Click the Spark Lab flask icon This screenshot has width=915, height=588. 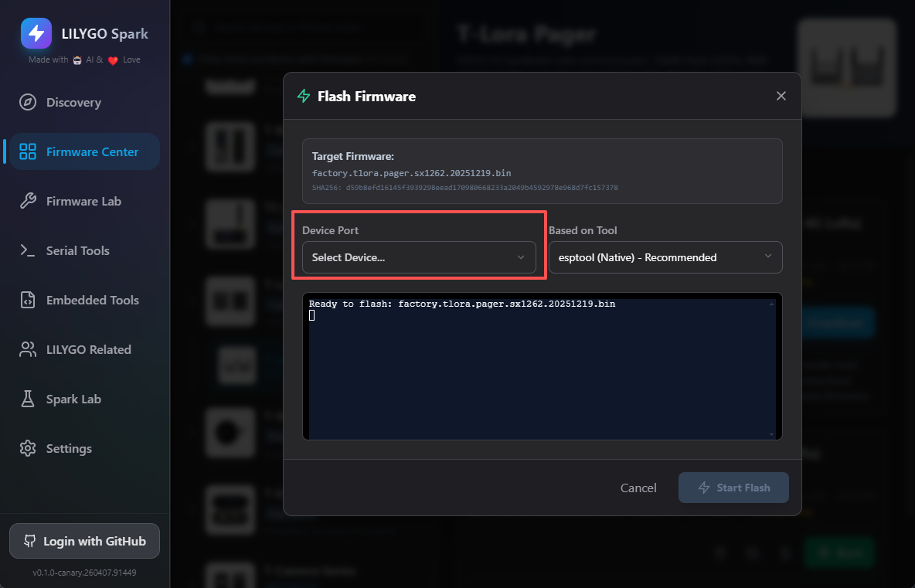(x=28, y=399)
